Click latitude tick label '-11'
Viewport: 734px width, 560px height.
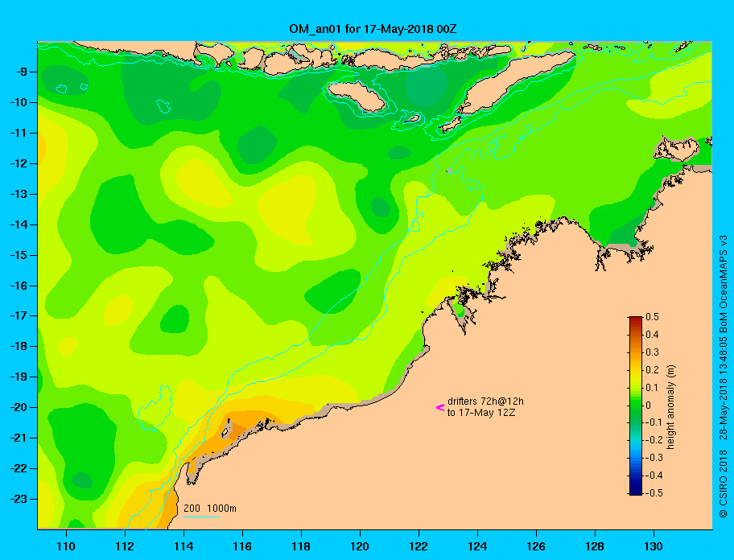(19, 133)
